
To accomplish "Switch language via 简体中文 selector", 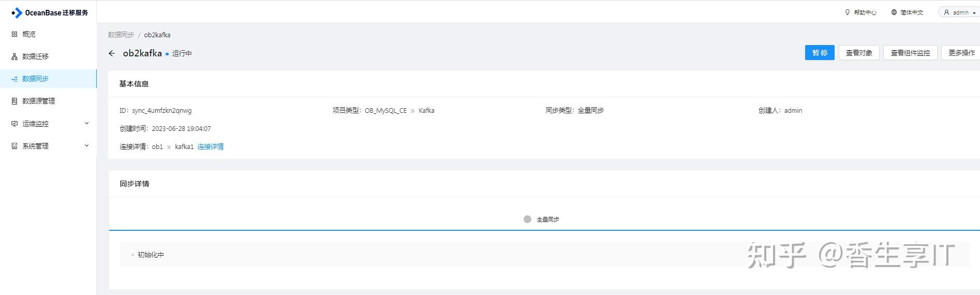I will tap(907, 12).
